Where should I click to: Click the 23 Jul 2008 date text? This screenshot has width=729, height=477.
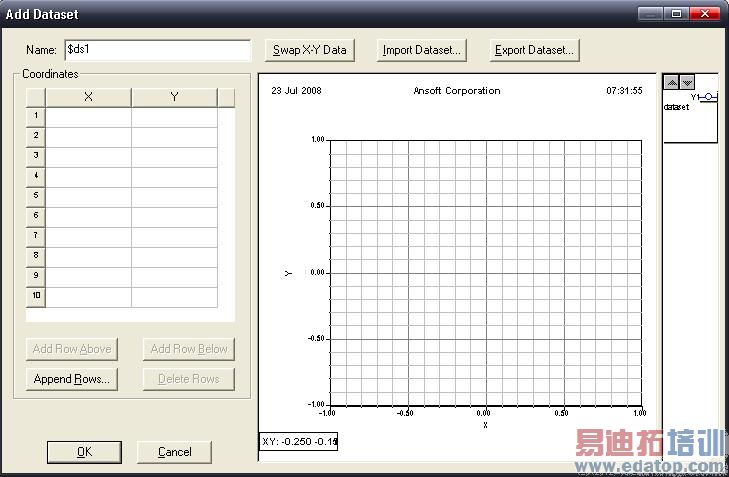tap(296, 91)
